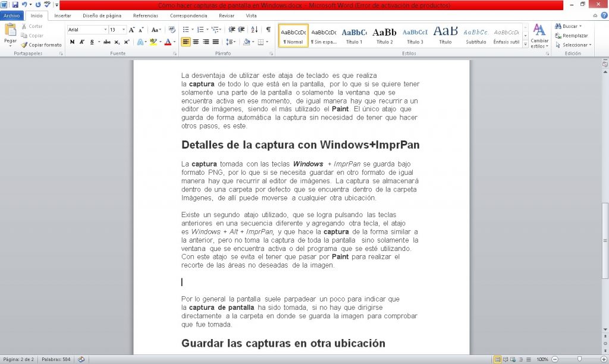Viewport: 609px width, 364px height.
Task: Apply the Título 1 style
Action: (353, 33)
